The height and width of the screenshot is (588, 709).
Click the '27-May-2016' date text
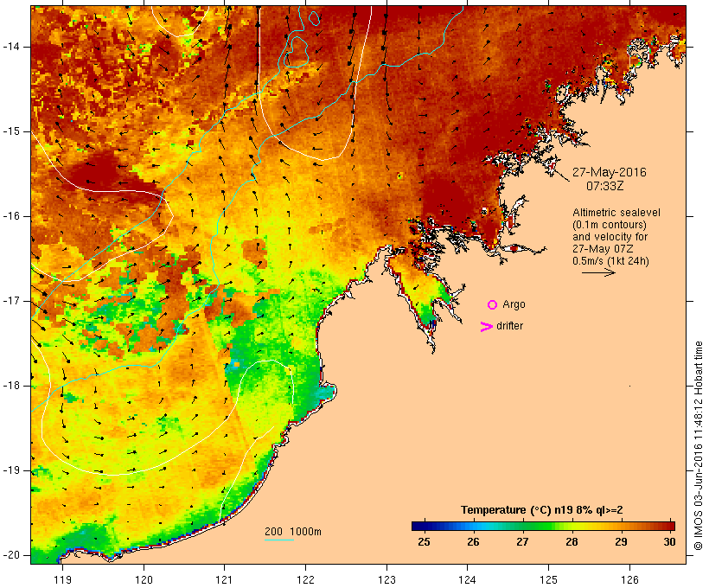[x=609, y=172]
